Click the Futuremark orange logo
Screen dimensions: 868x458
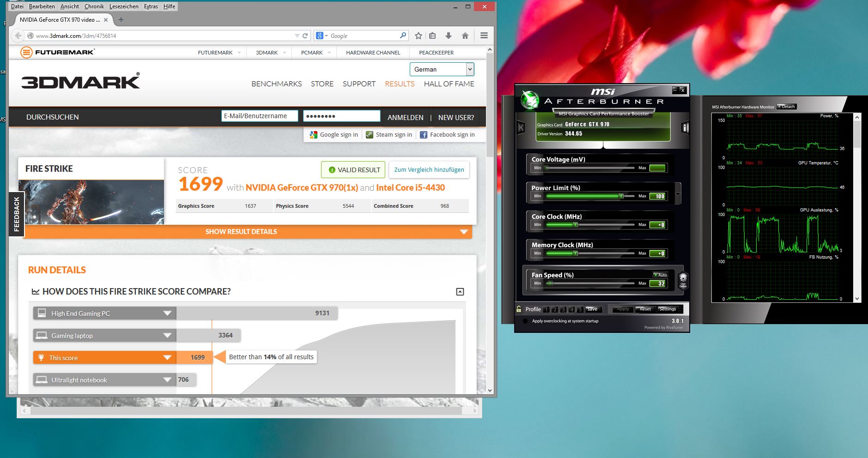click(x=26, y=52)
